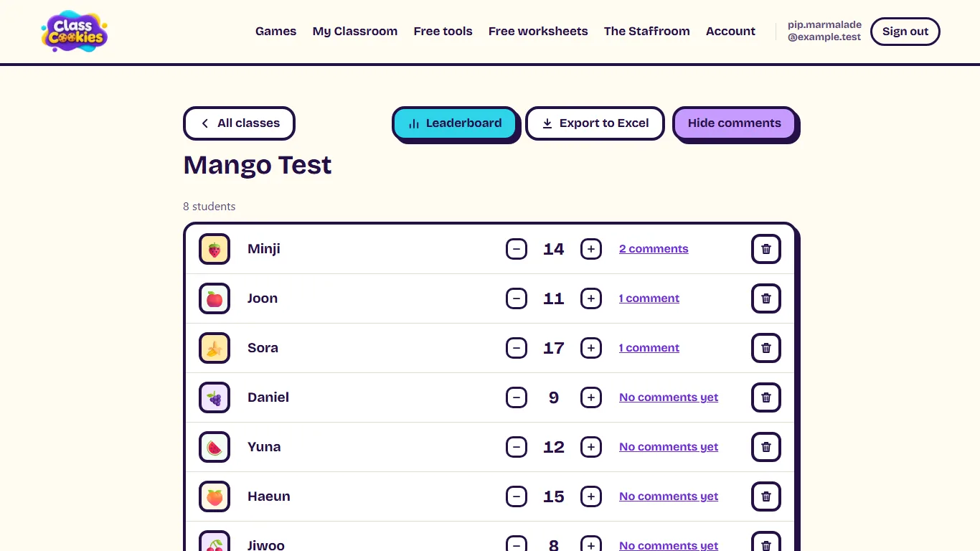This screenshot has width=980, height=551.
Task: Open Minji's strawberry avatar
Action: pyautogui.click(x=215, y=249)
